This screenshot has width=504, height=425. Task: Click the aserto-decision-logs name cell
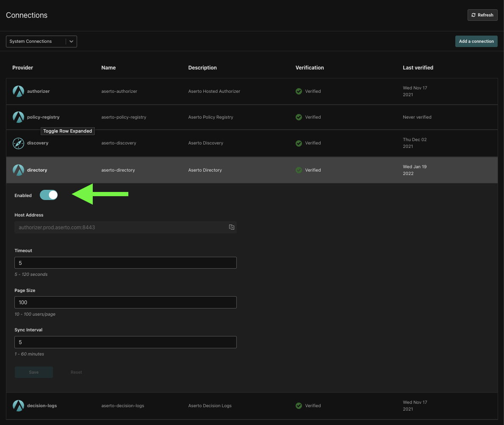[x=122, y=406]
